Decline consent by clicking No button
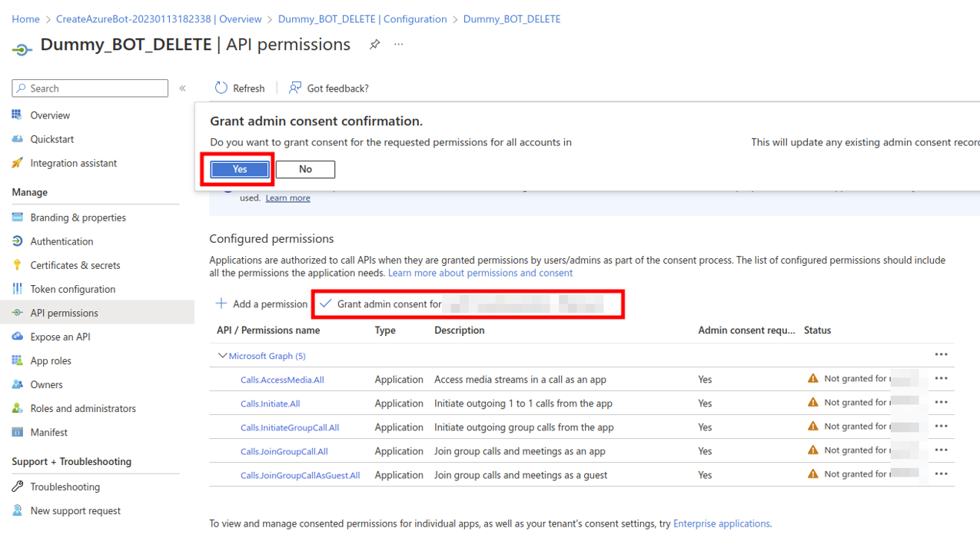The width and height of the screenshot is (980, 538). tap(305, 169)
